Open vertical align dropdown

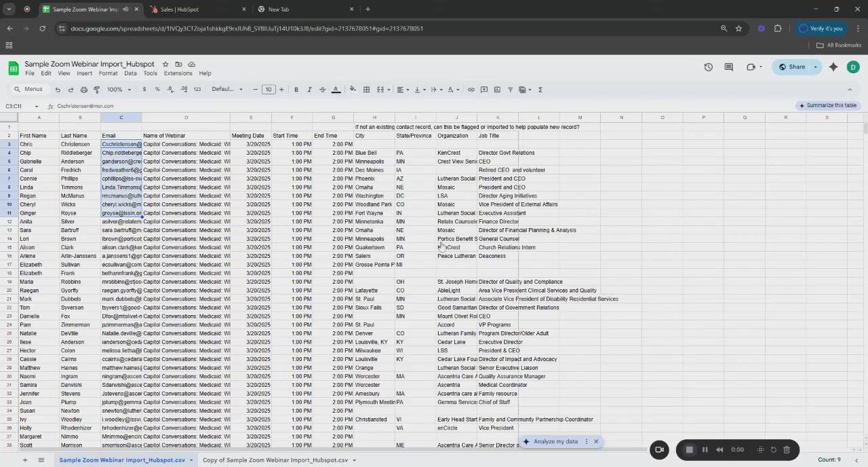(419, 90)
